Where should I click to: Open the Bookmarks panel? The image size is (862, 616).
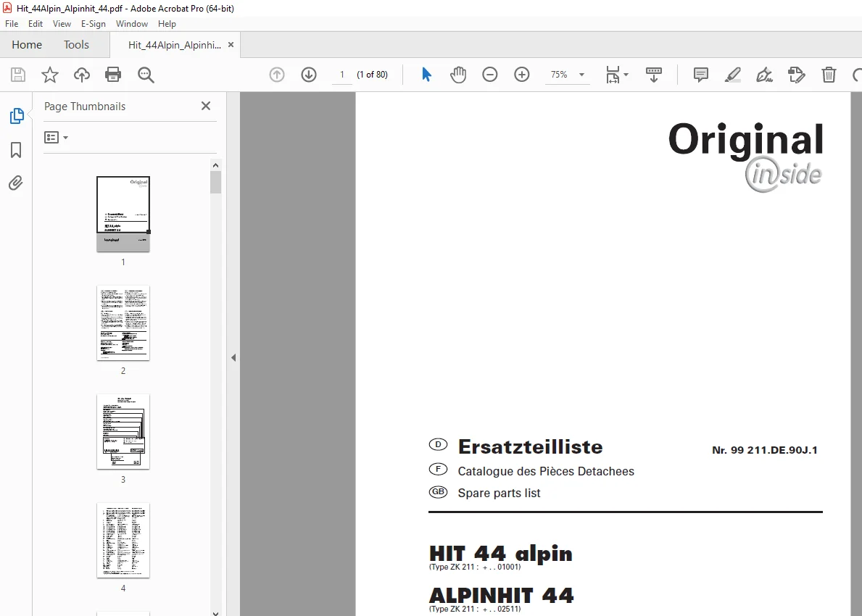[16, 150]
